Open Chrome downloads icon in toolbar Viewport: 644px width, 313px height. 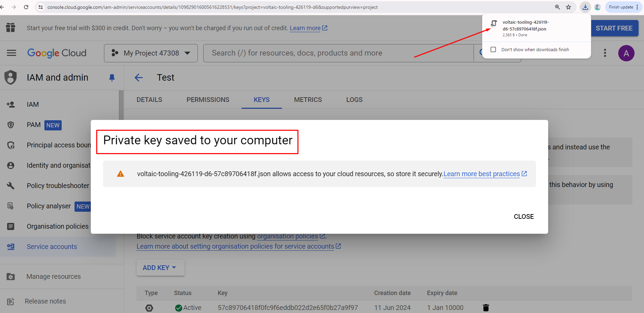click(585, 7)
